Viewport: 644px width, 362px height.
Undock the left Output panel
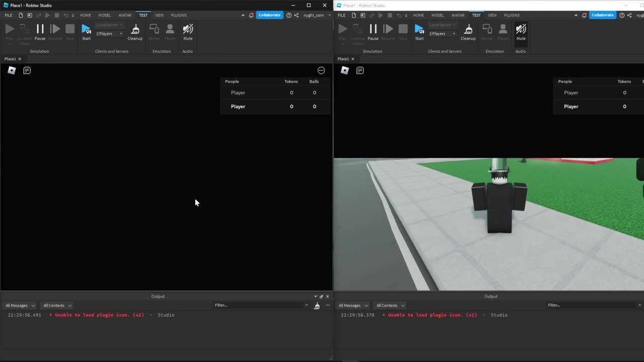pyautogui.click(x=321, y=296)
